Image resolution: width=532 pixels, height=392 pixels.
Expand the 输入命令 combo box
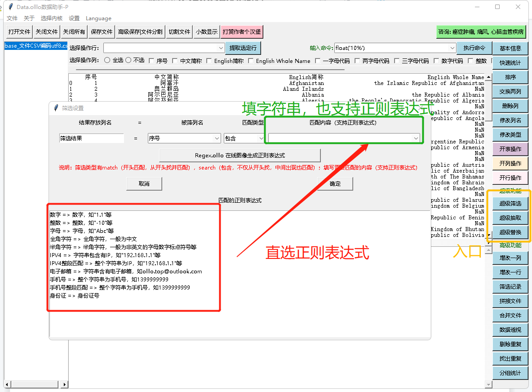pyautogui.click(x=452, y=48)
